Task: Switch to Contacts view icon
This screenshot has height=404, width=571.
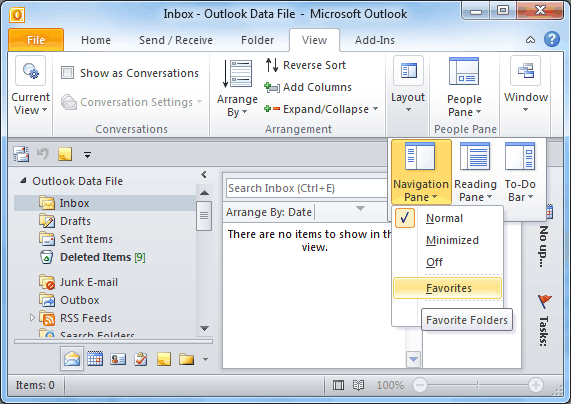Action: tap(118, 359)
